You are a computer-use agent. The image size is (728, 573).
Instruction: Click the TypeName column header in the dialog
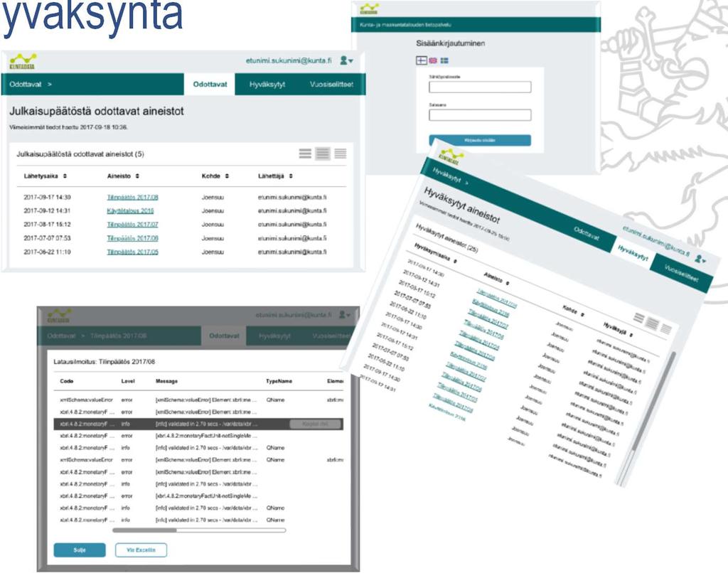[x=279, y=381]
